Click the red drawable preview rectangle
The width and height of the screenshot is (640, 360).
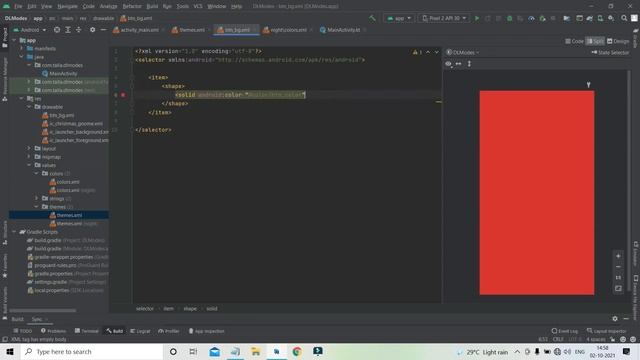pos(537,193)
